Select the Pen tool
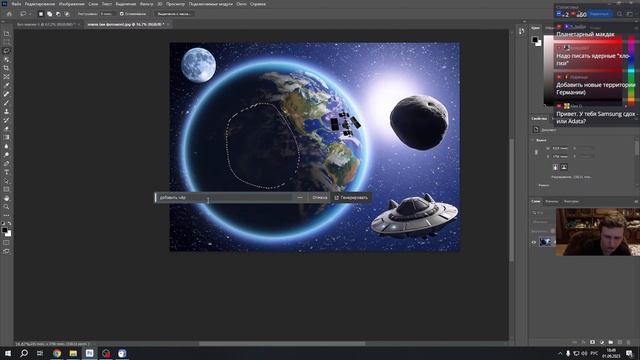 (7, 163)
